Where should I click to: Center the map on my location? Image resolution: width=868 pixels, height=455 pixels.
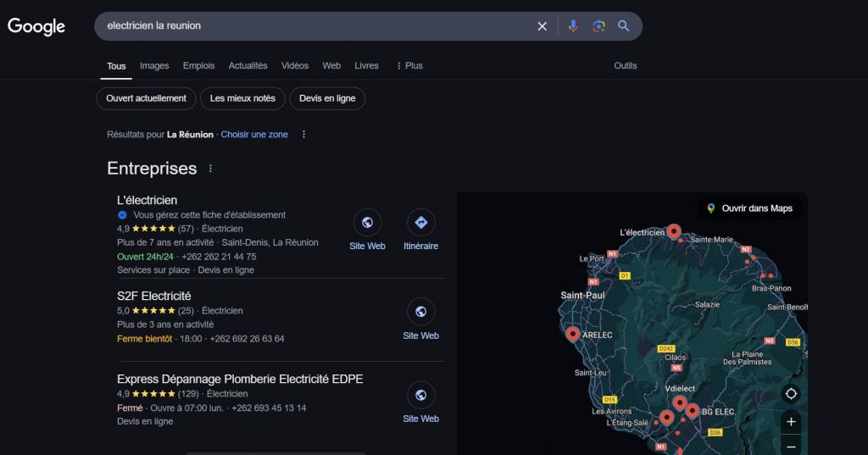coord(791,394)
